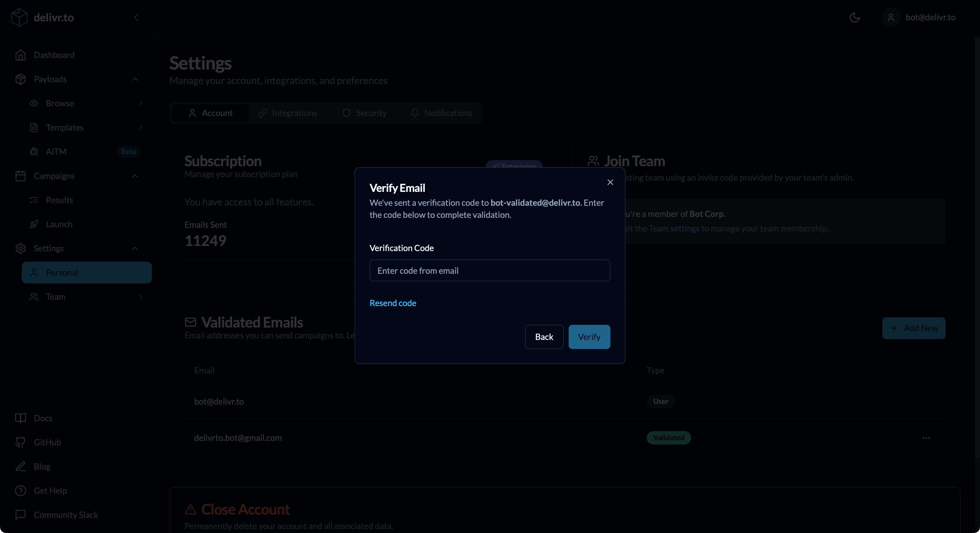Click the Verification Code input field
The height and width of the screenshot is (533, 980).
click(x=490, y=271)
